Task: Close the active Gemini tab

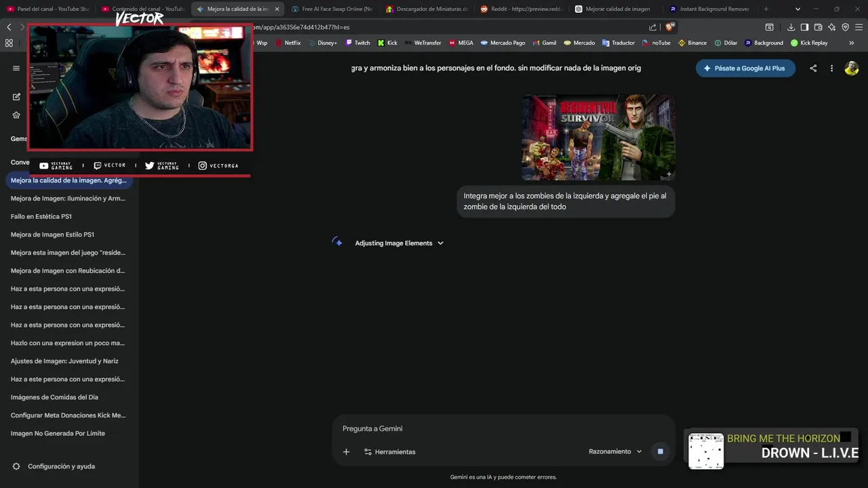Action: click(x=277, y=9)
